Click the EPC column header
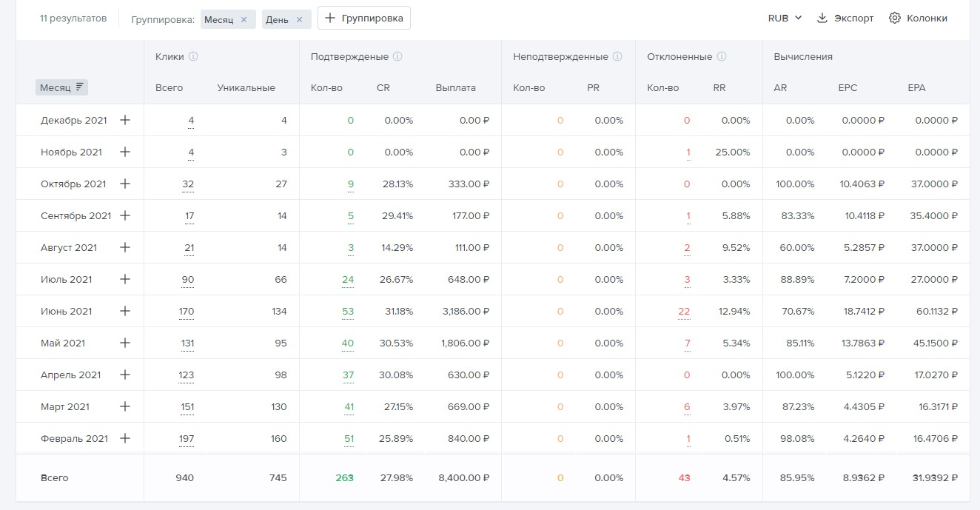 click(x=848, y=87)
